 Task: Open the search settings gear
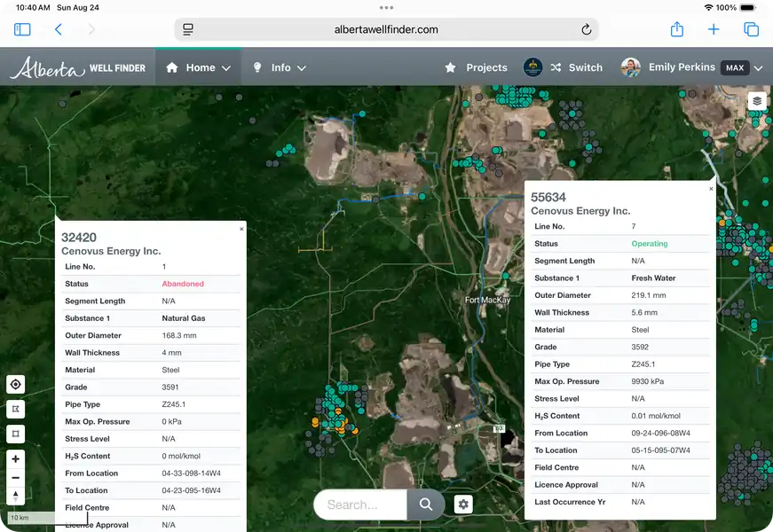pyautogui.click(x=463, y=505)
